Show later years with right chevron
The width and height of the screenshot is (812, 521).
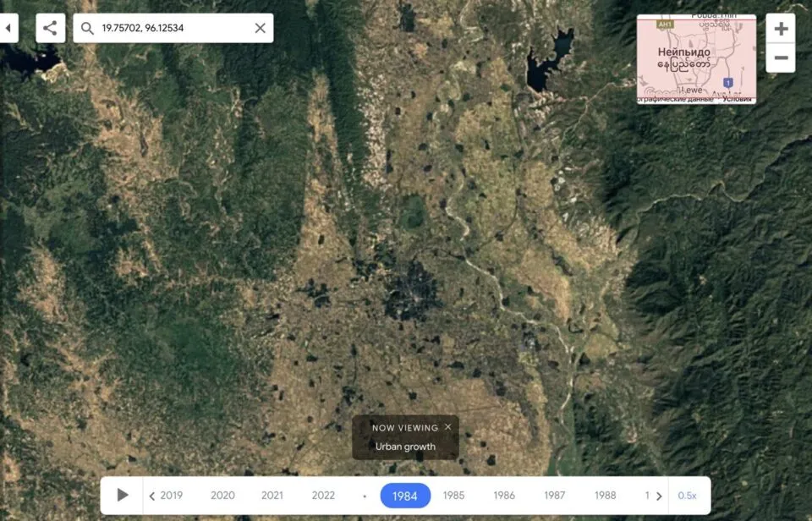coord(659,496)
